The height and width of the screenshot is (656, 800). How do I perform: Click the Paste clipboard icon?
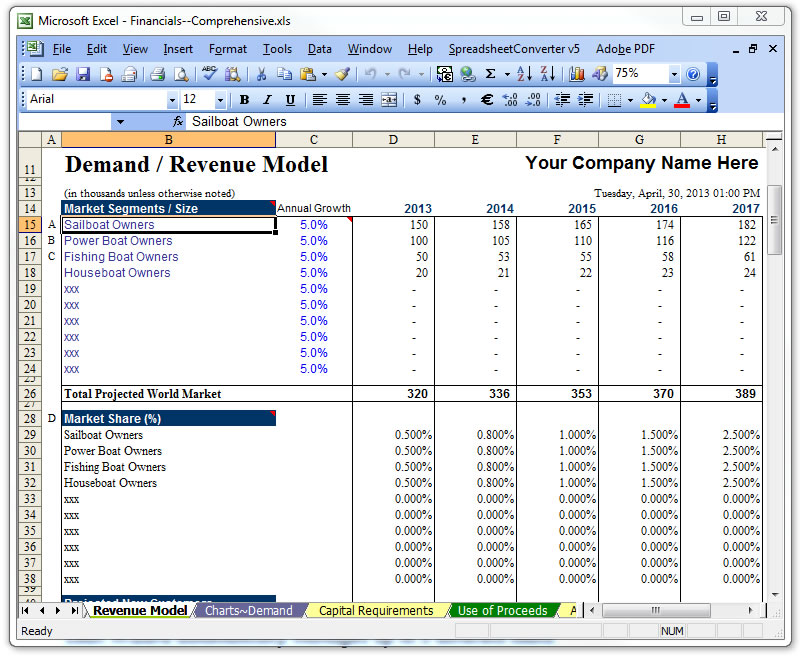[308, 74]
